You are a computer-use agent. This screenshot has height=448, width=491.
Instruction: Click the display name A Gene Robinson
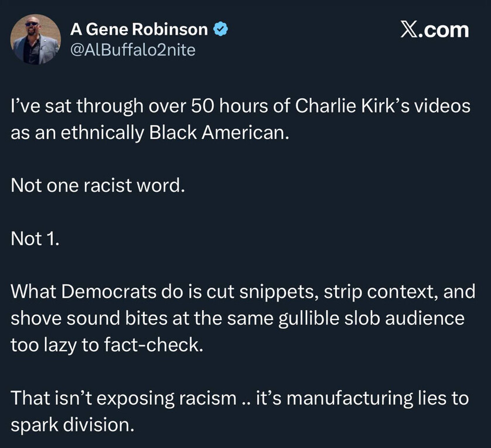139,29
